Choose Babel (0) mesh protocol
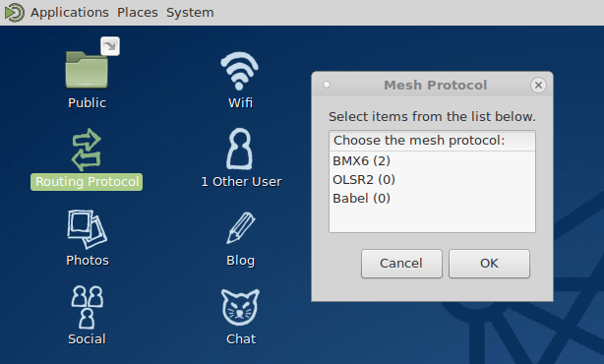 (432, 199)
